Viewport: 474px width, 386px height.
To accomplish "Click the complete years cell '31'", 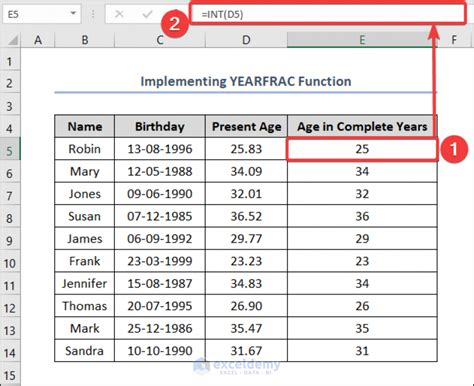I will [x=362, y=351].
